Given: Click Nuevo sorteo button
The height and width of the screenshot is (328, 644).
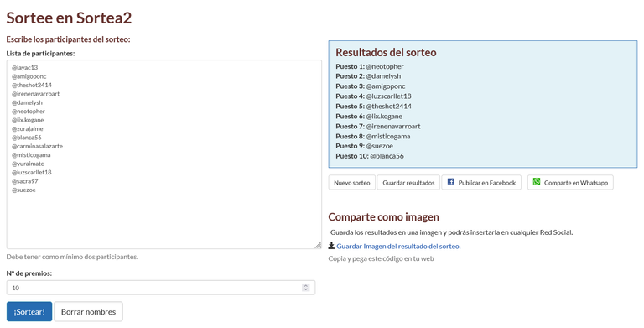Looking at the screenshot, I should pyautogui.click(x=352, y=183).
